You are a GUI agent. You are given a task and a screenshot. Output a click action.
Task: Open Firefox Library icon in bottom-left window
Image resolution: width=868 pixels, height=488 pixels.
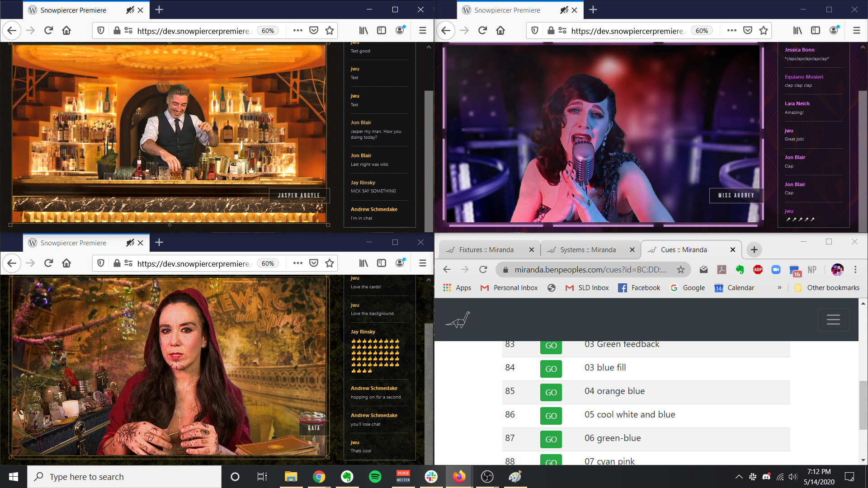point(363,263)
